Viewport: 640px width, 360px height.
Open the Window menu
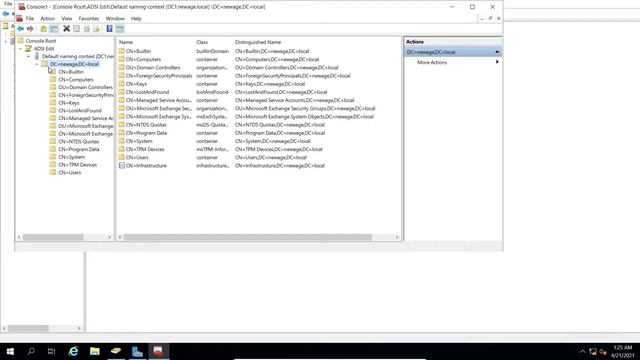[115, 18]
